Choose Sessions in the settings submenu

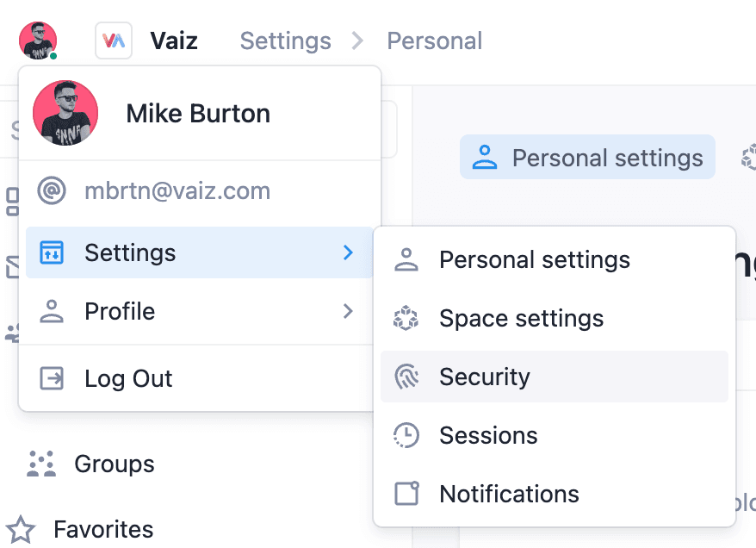tap(488, 436)
